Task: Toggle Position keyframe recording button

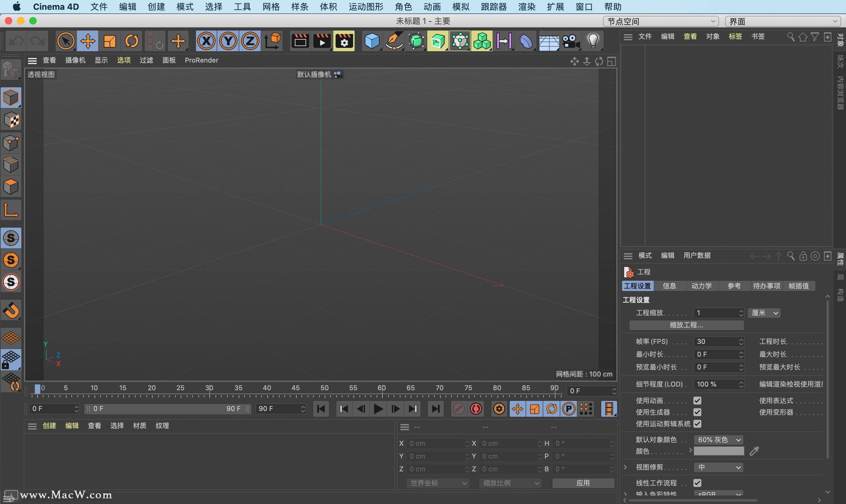Action: point(517,409)
